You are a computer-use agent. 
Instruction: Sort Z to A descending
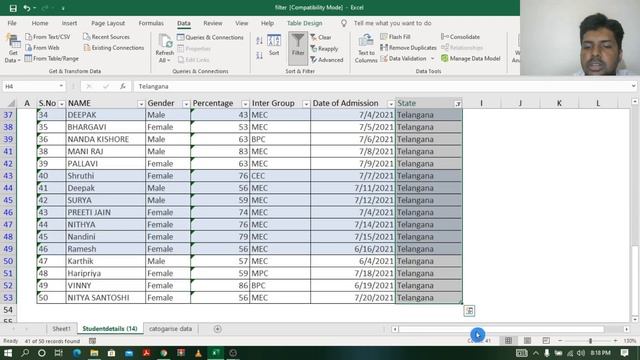coord(260,56)
